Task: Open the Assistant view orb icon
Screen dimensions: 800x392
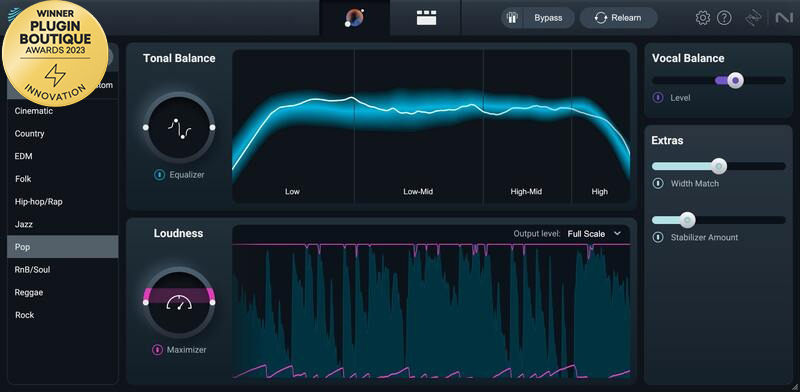Action: [354, 18]
